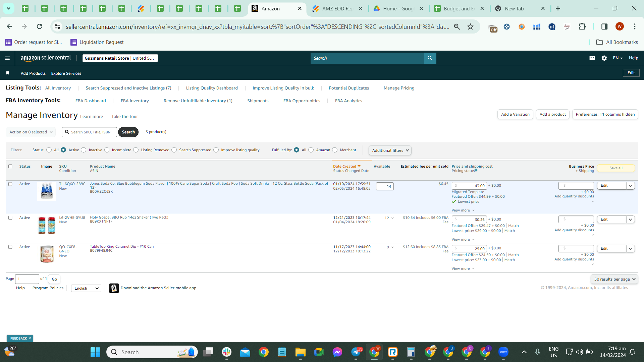Open the Edit dropdown arrow for Jones Soda
Viewport: 644px width, 362px height.
pos(631,186)
